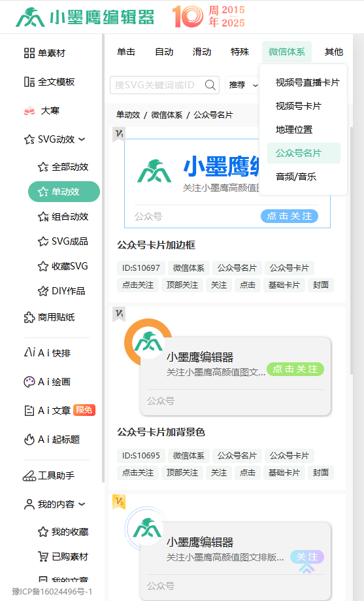
Task: Click the Ai绘画 palette icon
Action: coord(29,382)
